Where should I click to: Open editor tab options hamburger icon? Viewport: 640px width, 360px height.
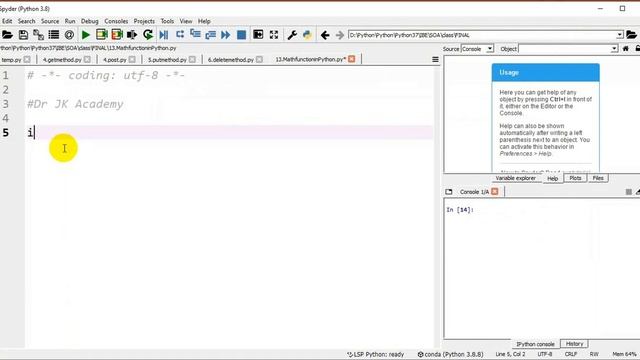436,60
